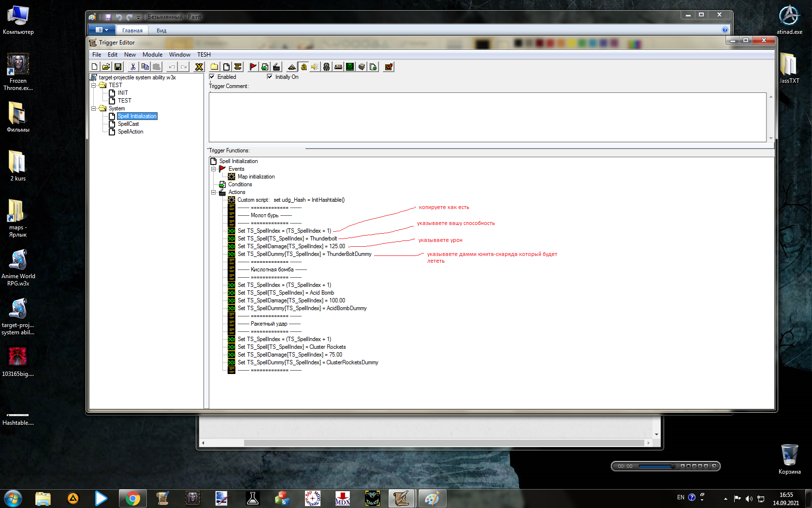Select the SpellAction trigger
Screen dimensions: 812x508
130,132
